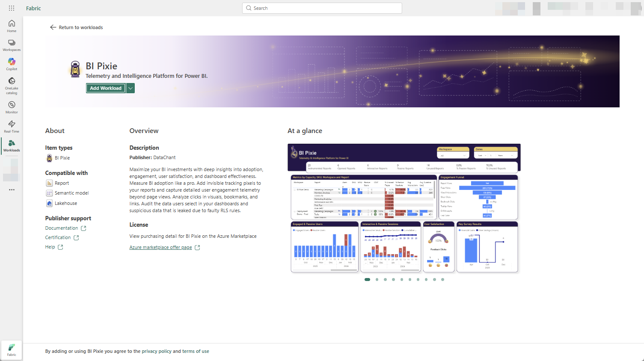Select the last carousel dot
The height and width of the screenshot is (361, 644).
tap(442, 280)
